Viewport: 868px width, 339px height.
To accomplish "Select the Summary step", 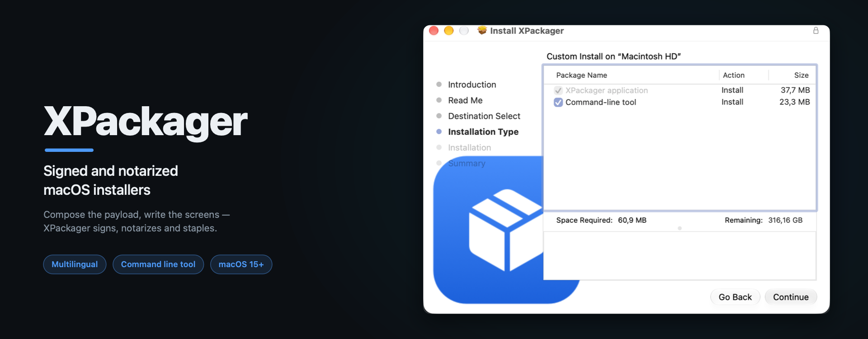I will (x=467, y=163).
